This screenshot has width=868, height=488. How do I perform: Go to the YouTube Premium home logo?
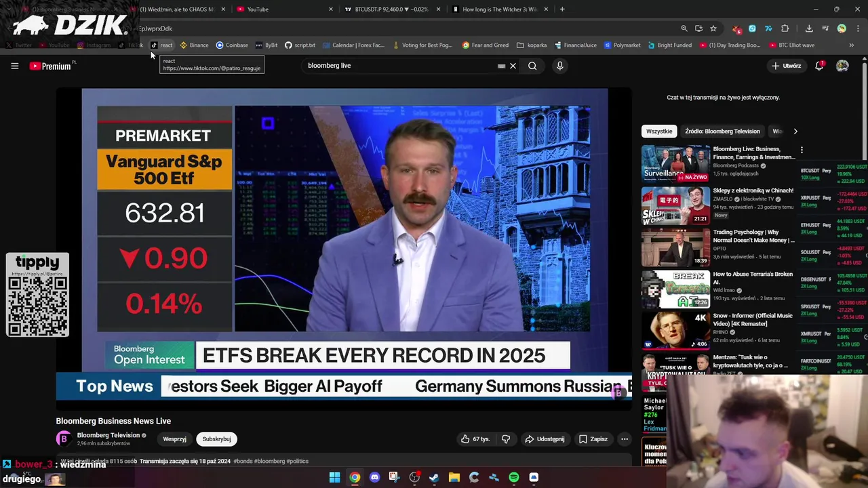pyautogui.click(x=50, y=66)
